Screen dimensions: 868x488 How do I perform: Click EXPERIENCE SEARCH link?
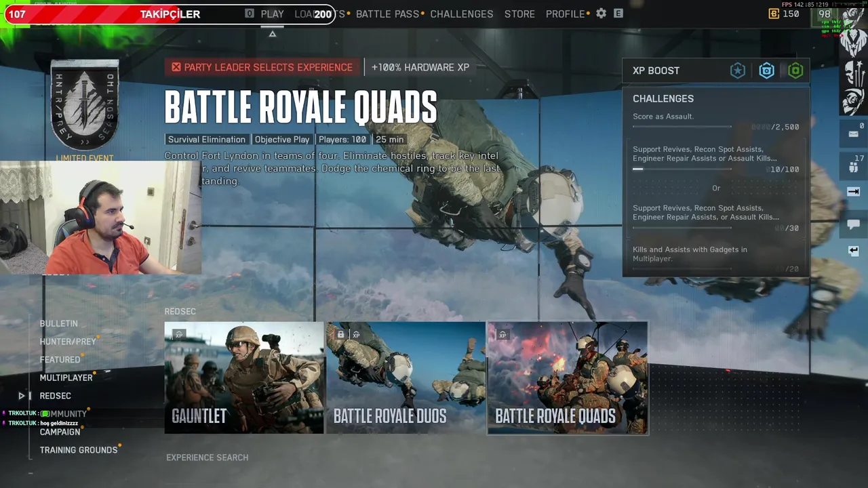pyautogui.click(x=207, y=457)
